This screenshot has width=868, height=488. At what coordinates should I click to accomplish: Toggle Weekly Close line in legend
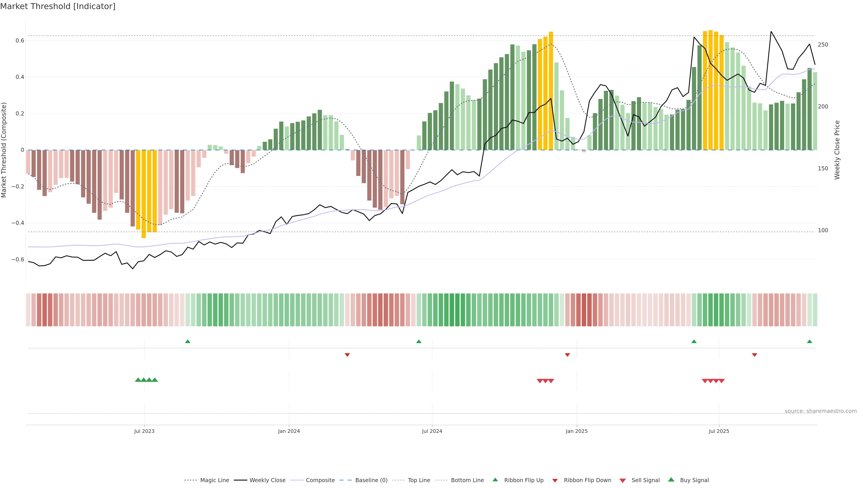[x=267, y=480]
